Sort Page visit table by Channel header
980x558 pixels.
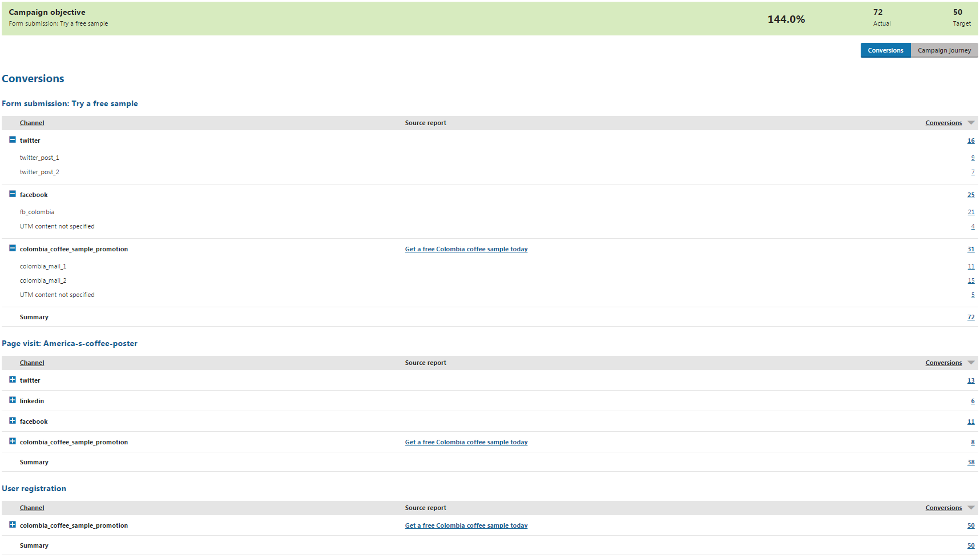coord(32,363)
